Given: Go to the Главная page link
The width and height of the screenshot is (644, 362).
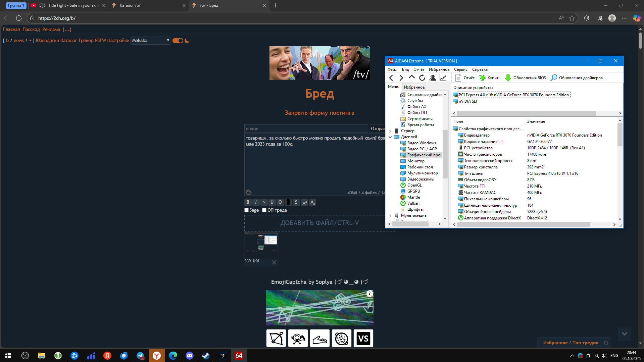Looking at the screenshot, I should point(11,30).
